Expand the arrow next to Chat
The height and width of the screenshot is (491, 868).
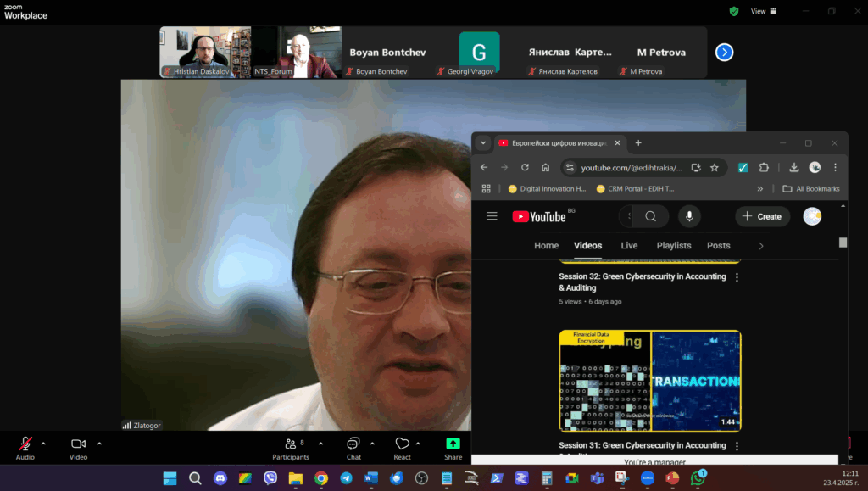[x=372, y=444]
